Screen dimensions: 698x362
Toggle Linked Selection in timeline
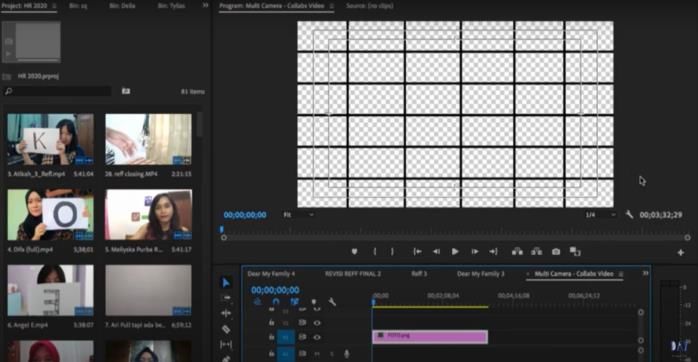click(x=294, y=302)
